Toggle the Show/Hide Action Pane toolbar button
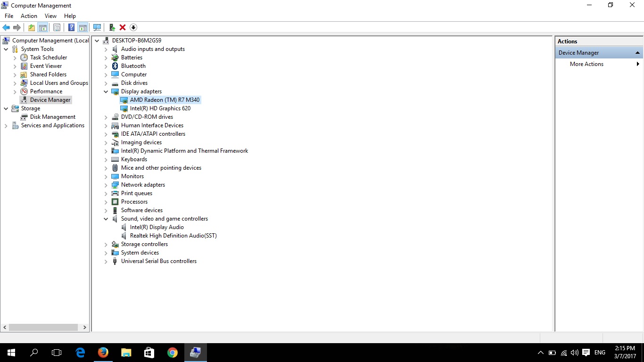Viewport: 644px width, 362px height. pos(83,27)
